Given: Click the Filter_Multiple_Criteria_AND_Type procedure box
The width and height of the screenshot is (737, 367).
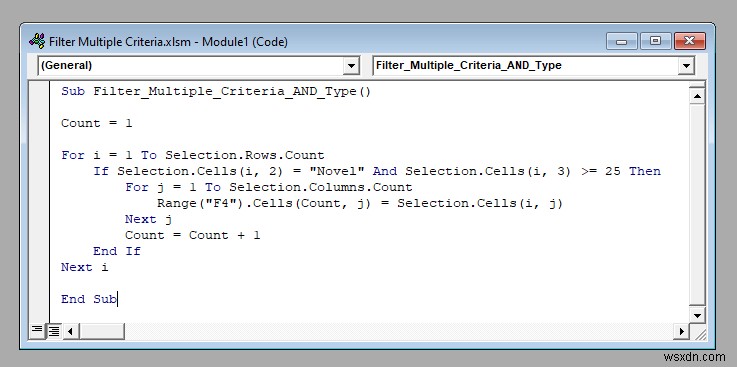Looking at the screenshot, I should (x=533, y=66).
